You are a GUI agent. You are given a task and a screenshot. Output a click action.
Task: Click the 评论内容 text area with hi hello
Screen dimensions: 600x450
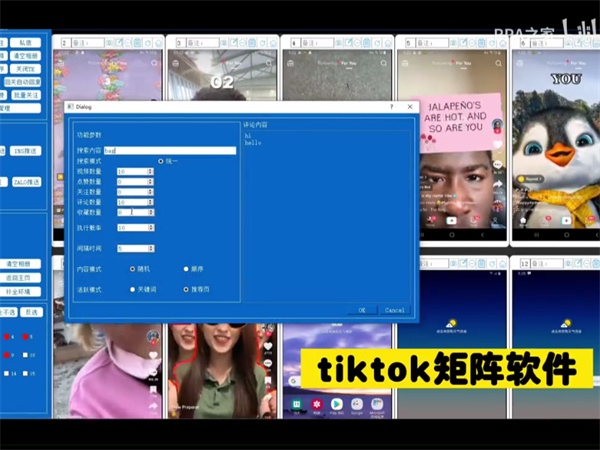coord(326,216)
